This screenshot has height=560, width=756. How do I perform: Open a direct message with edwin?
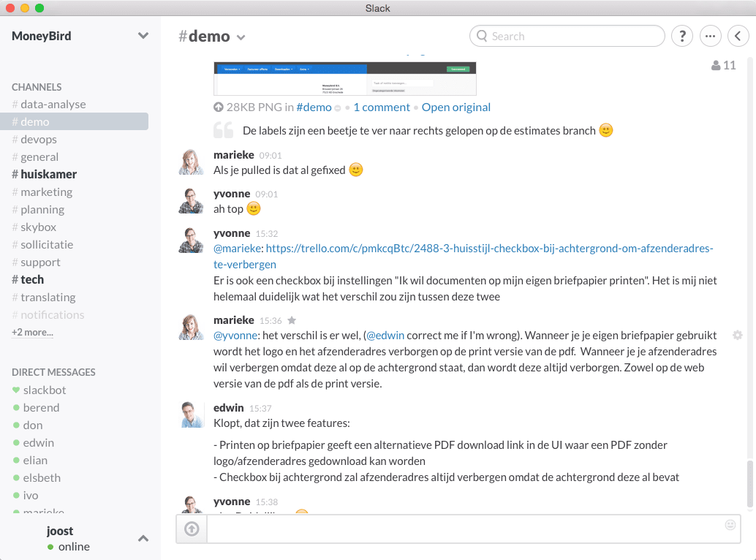pos(38,442)
